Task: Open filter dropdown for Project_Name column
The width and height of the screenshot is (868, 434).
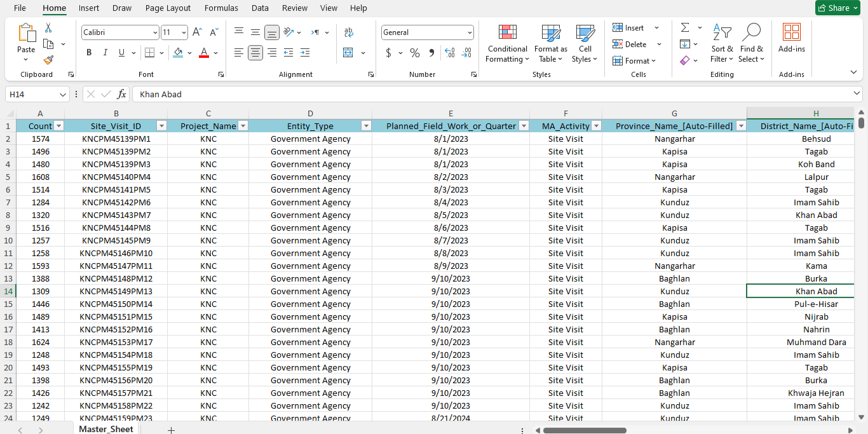Action: (243, 126)
